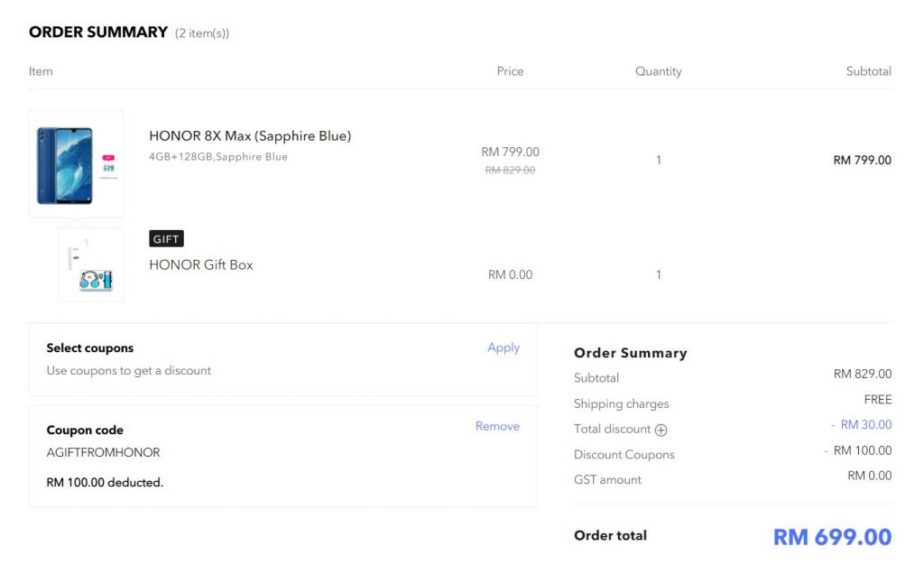924x574 pixels.
Task: Open the HONOR 8X Max phone thumbnail
Action: [76, 164]
